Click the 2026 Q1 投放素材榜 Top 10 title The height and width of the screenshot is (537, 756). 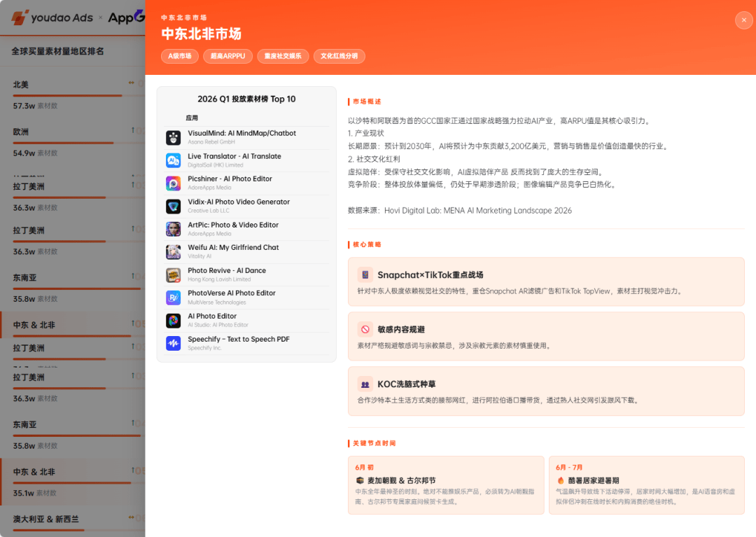(x=246, y=99)
